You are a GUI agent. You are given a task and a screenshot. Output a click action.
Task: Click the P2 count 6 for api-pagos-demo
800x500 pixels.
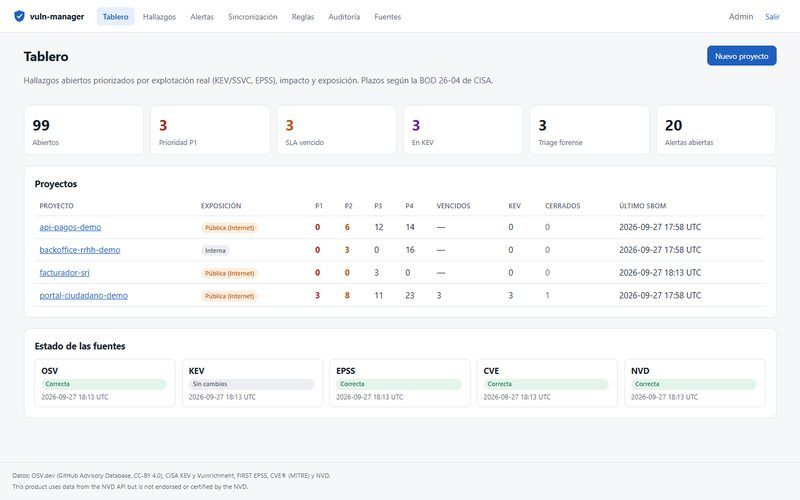click(347, 227)
